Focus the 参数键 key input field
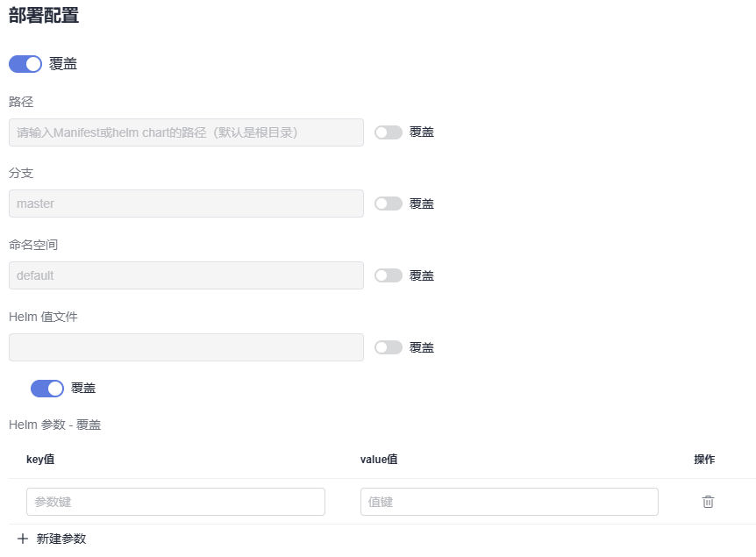The image size is (756, 557). click(x=175, y=502)
